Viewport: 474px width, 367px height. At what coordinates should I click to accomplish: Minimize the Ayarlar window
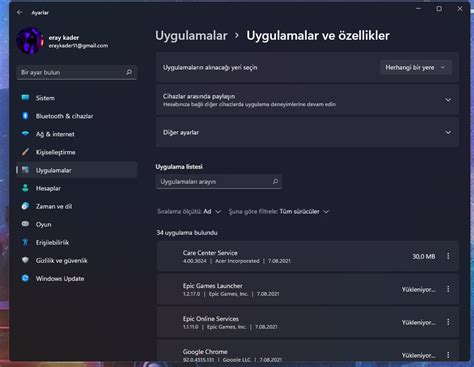[x=419, y=9]
